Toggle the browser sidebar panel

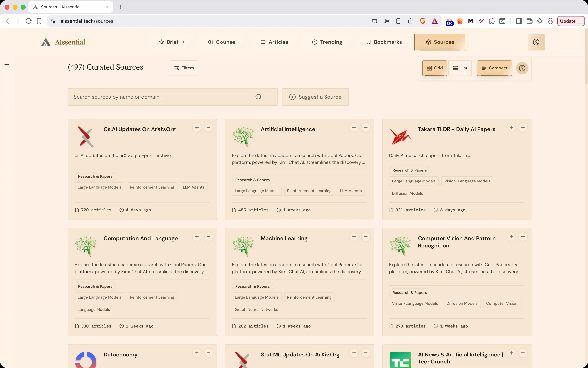519,21
